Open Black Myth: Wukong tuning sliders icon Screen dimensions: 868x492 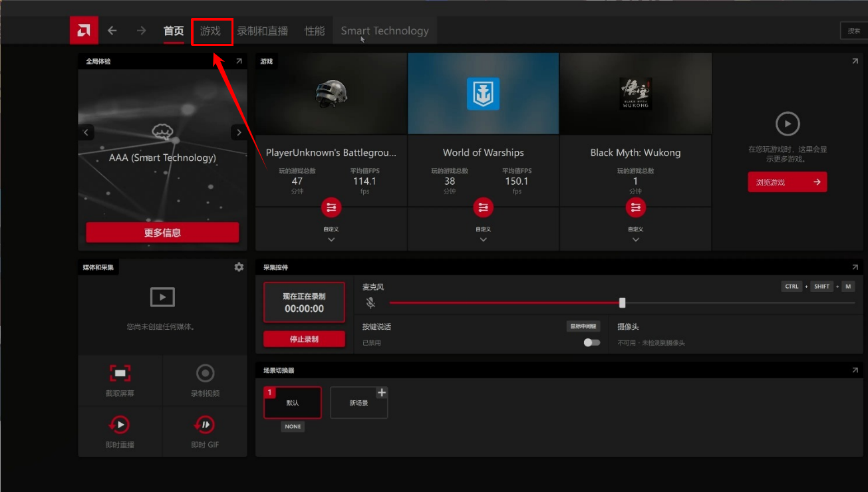coord(636,207)
